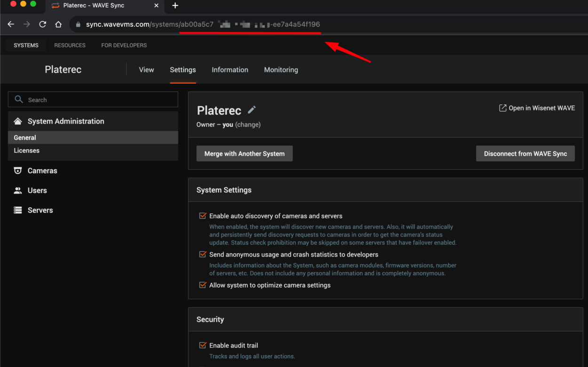Toggle Allow system to optimize camera settings
This screenshot has height=367, width=588.
203,285
